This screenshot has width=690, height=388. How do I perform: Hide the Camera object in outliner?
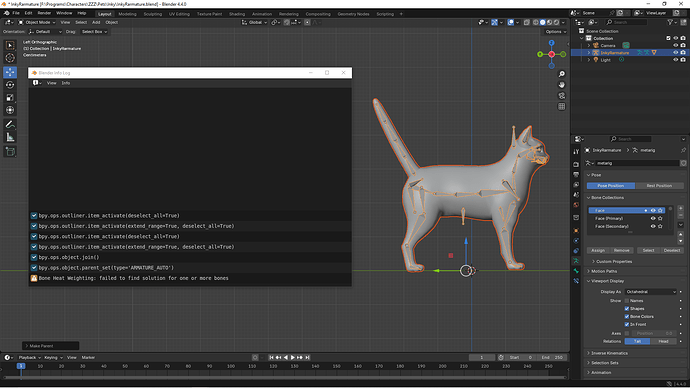pyautogui.click(x=675, y=45)
